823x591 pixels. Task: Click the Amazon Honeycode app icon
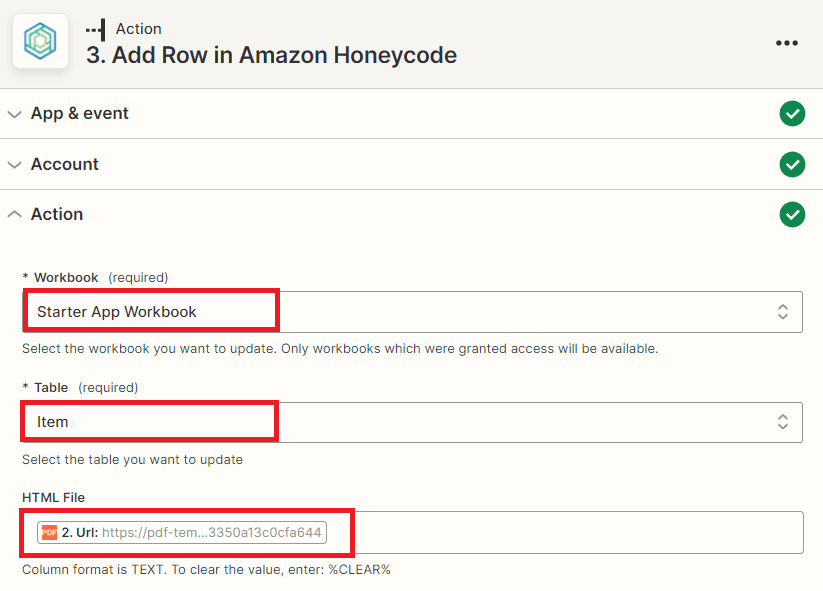tap(40, 42)
